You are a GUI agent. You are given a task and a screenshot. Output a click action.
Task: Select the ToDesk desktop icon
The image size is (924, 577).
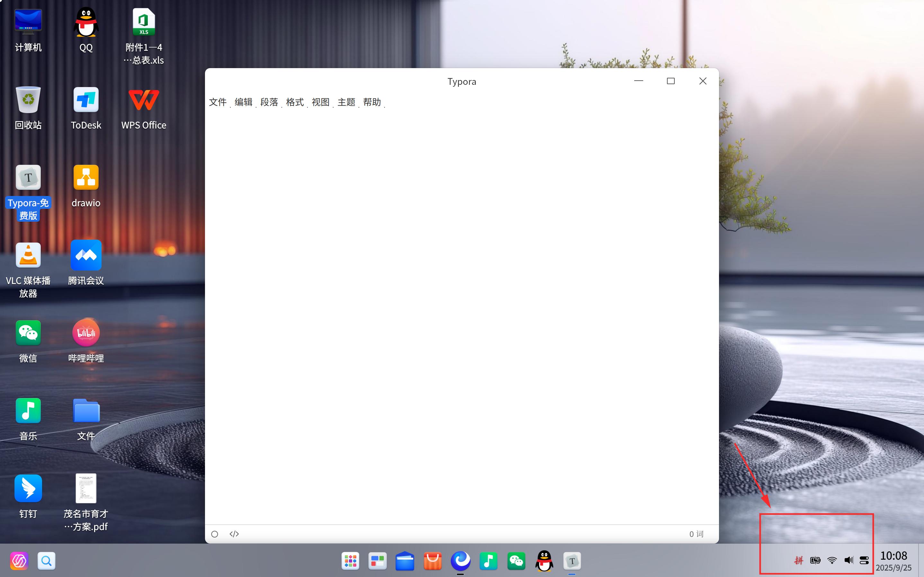coord(86,108)
